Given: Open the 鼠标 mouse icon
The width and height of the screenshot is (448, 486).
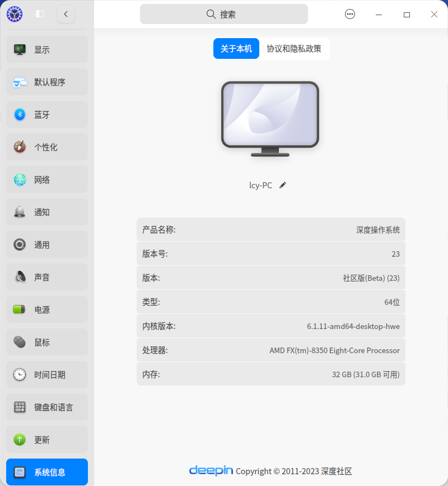Looking at the screenshot, I should pyautogui.click(x=20, y=342).
